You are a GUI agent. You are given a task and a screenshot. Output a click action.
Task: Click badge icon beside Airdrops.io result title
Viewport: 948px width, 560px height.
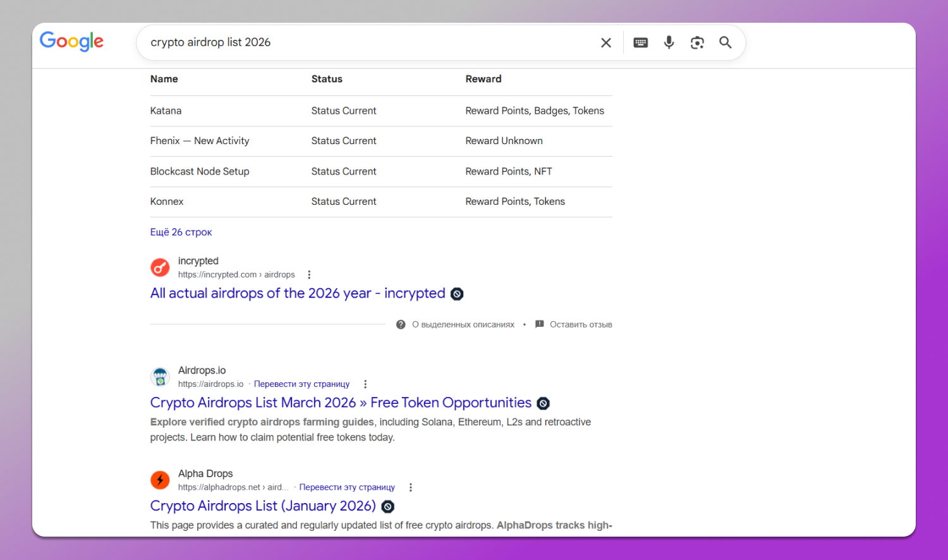[x=543, y=403]
